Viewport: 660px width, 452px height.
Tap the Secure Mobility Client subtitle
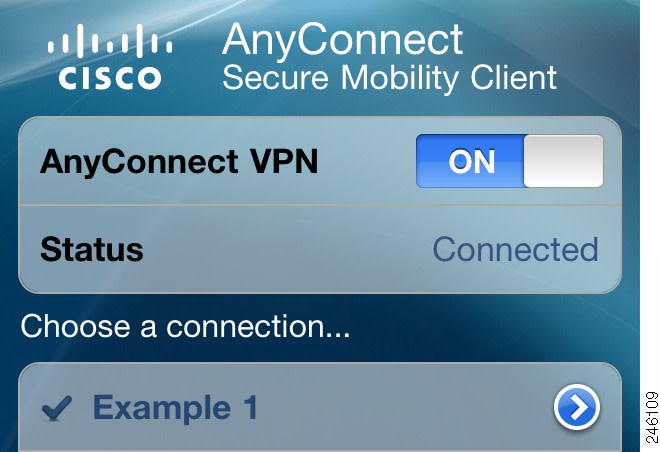(x=389, y=78)
